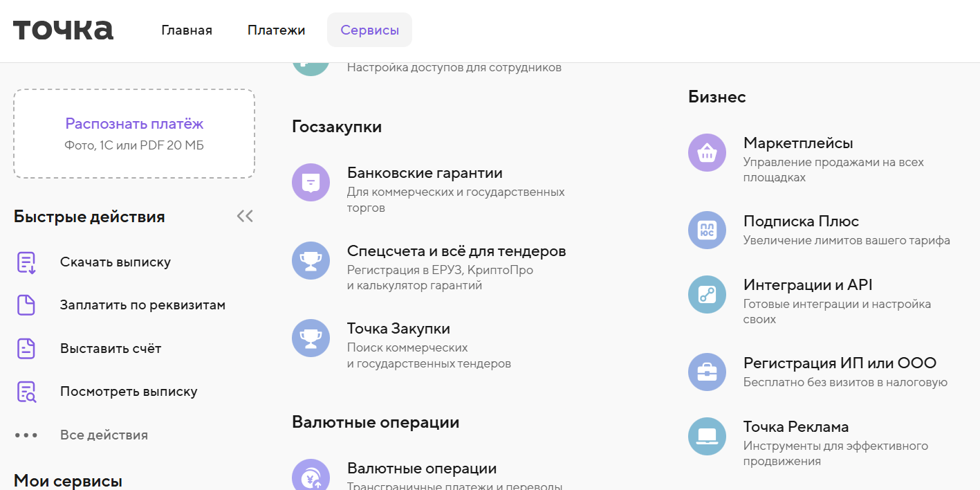
Task: Click the Точка Реклама laptop icon
Action: tap(707, 436)
